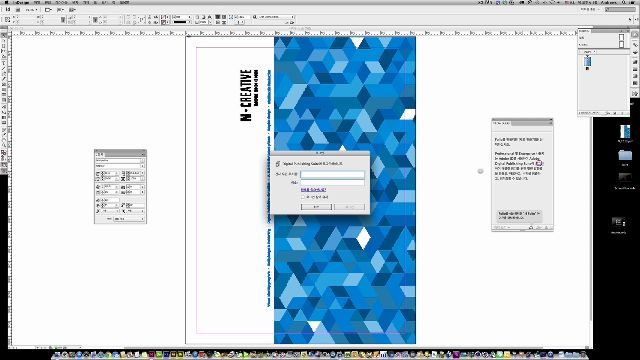Screen dimensions: 640x360
Task: Click the blue sign-in link in Folio Builder panel
Action: [x=539, y=163]
